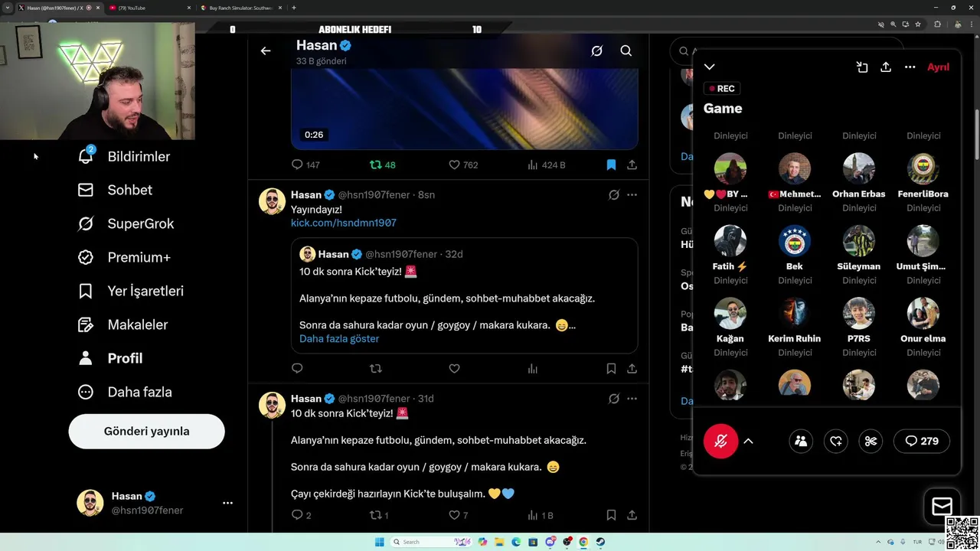Remove bookmark on video post

(x=611, y=165)
